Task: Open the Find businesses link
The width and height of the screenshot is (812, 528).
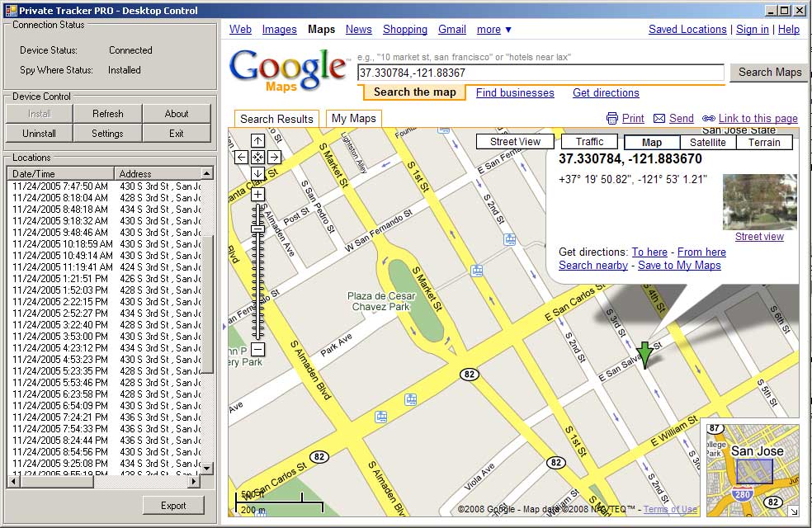Action: click(515, 92)
